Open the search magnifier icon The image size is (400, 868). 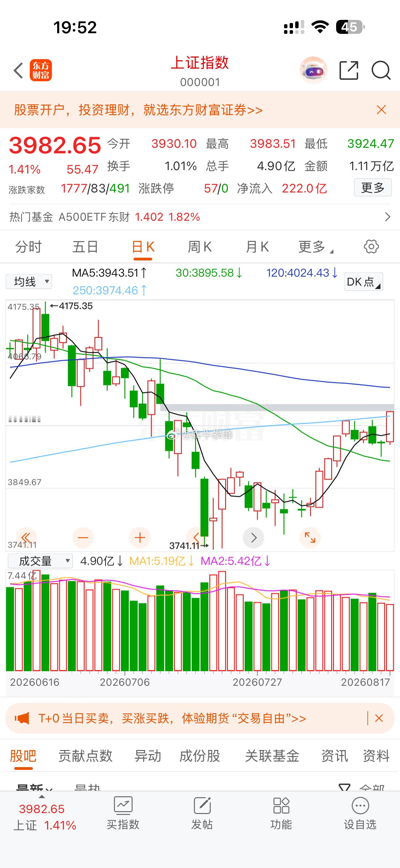(x=381, y=70)
